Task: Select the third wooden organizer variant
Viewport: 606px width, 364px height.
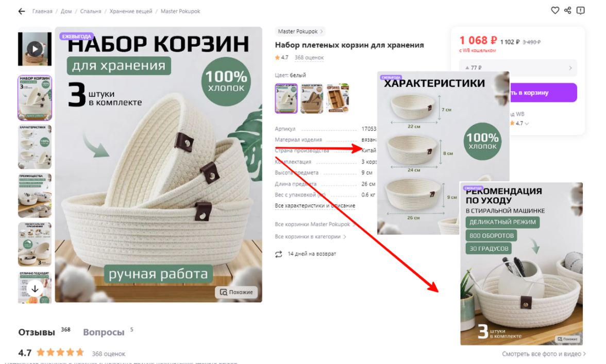Action: 338,98
